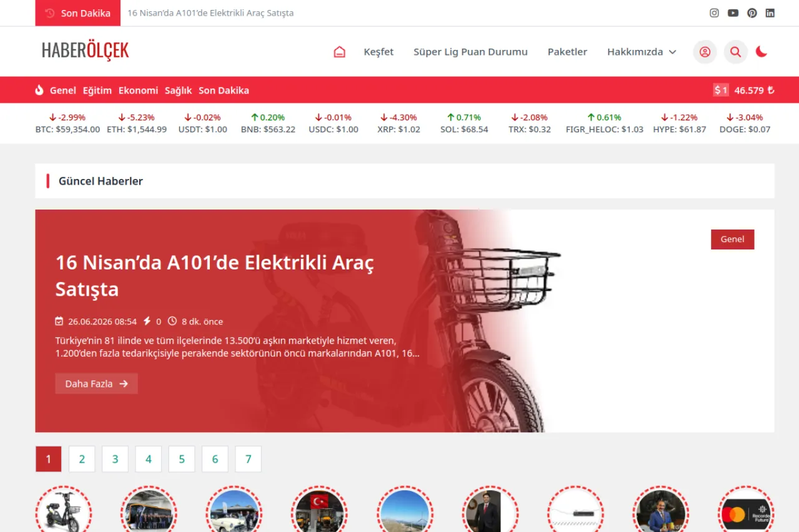Toggle dark mode moon icon
Image resolution: width=799 pixels, height=532 pixels.
point(761,52)
